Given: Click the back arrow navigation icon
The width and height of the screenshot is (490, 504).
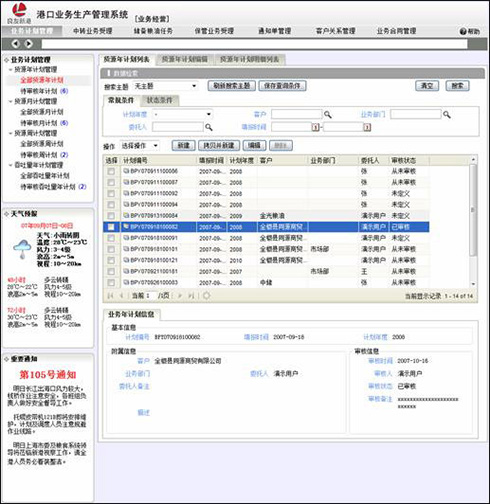Looking at the screenshot, I should coord(15,44).
